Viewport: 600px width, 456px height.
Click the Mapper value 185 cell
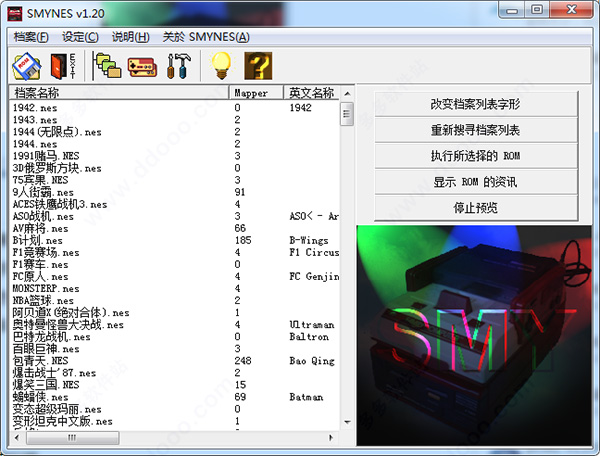pyautogui.click(x=243, y=240)
